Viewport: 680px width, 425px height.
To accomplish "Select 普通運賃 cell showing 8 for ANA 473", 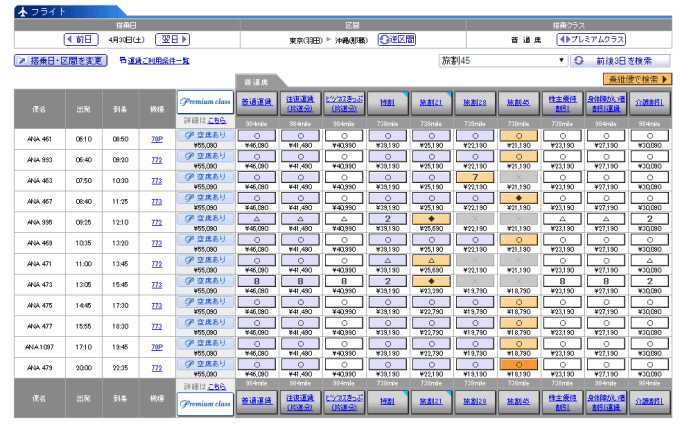I will [257, 281].
